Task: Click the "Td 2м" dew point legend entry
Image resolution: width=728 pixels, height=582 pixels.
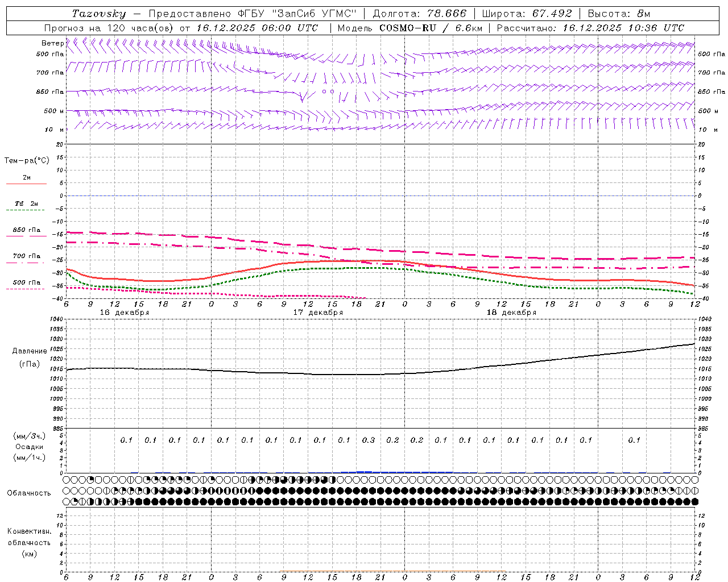Action: 26,203
